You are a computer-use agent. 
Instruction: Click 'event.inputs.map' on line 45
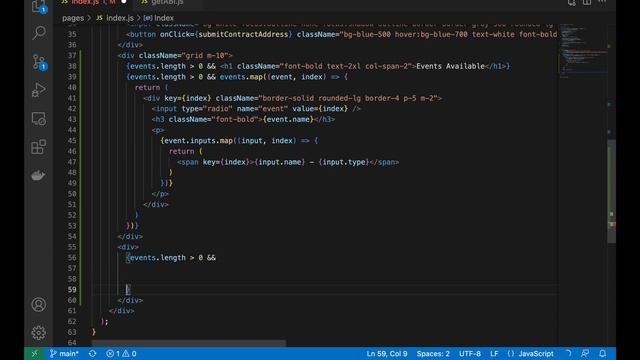pyautogui.click(x=198, y=140)
